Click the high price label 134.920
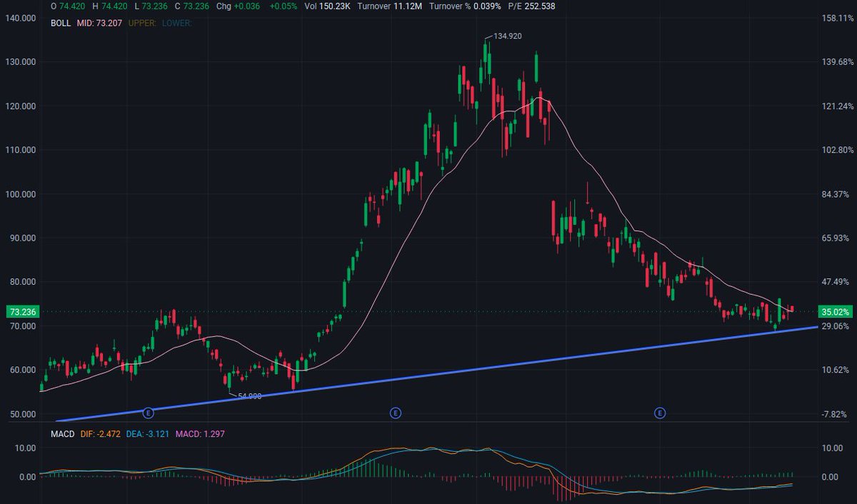Image resolution: width=857 pixels, height=504 pixels. click(x=508, y=35)
